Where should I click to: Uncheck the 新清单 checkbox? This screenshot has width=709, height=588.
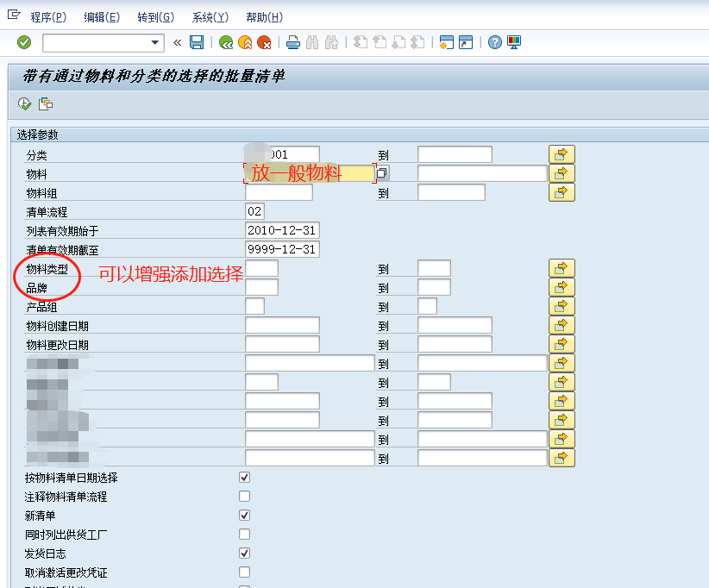click(244, 515)
